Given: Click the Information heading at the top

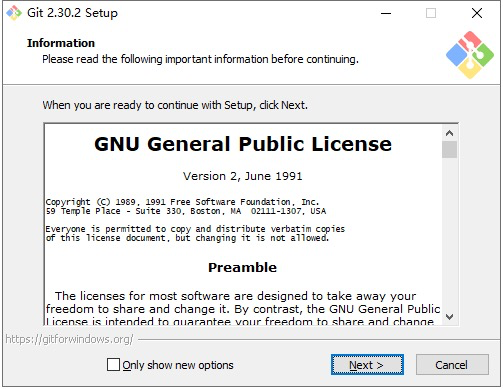Looking at the screenshot, I should [x=61, y=43].
